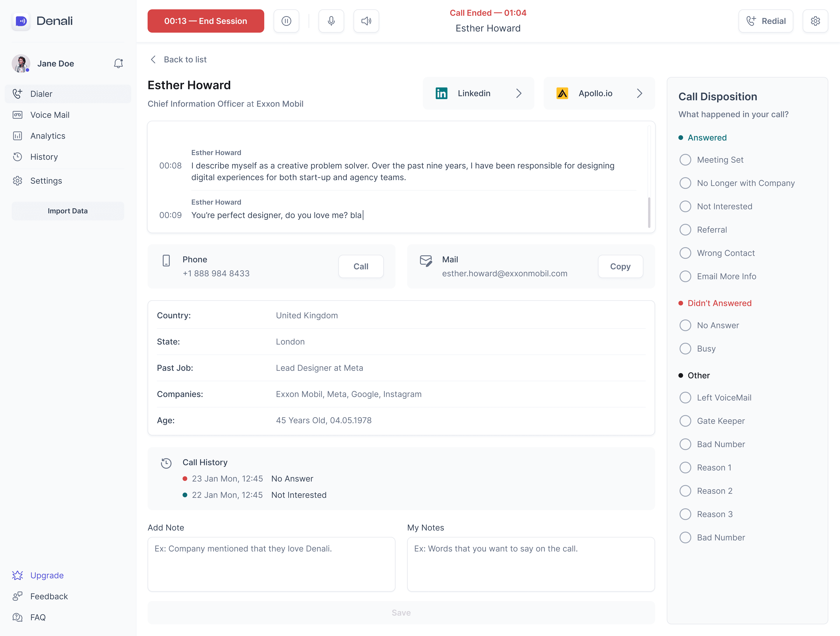Click the Apollo.io logo icon
This screenshot has width=840, height=636.
click(562, 93)
